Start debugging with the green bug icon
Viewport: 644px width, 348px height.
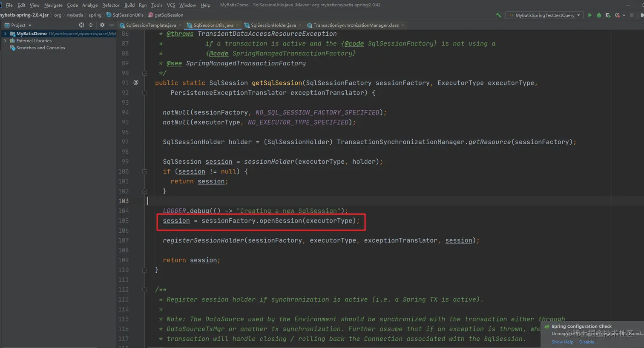click(x=599, y=15)
